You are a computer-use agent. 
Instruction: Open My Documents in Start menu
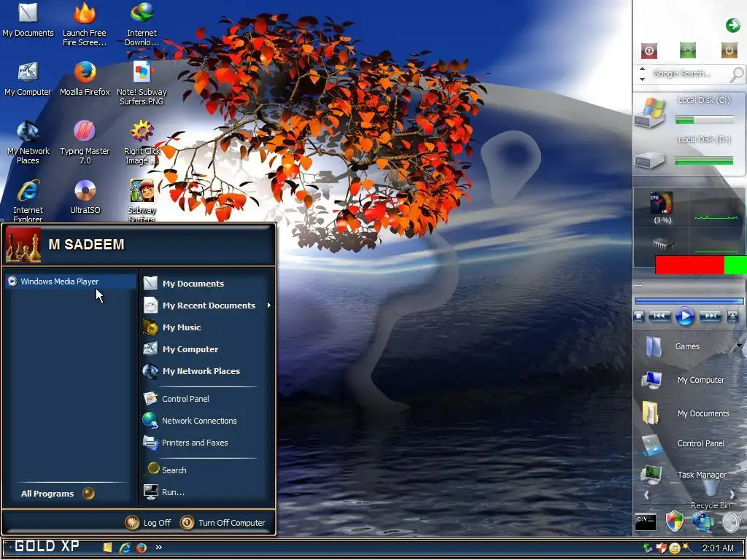(x=208, y=284)
